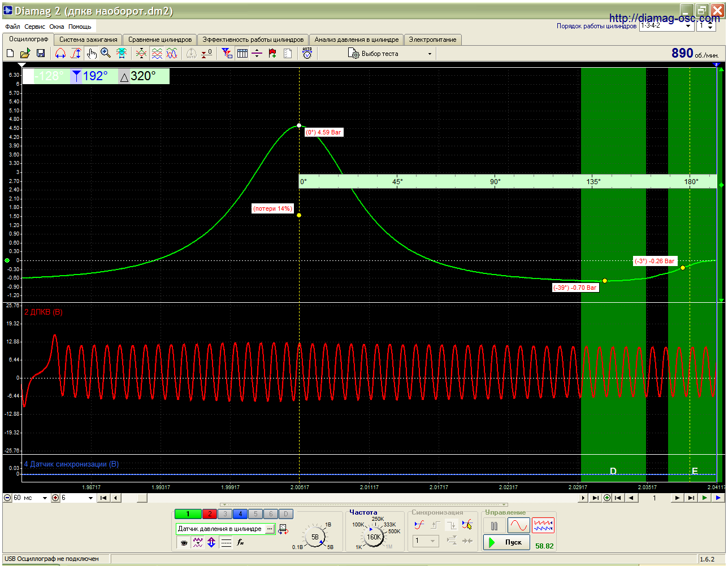This screenshot has width=728, height=566.
Task: Select the hand pan tool
Action: [92, 53]
